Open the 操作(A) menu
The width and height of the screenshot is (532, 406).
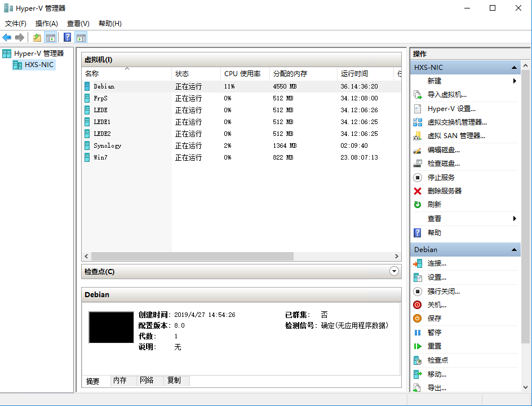pyautogui.click(x=47, y=24)
